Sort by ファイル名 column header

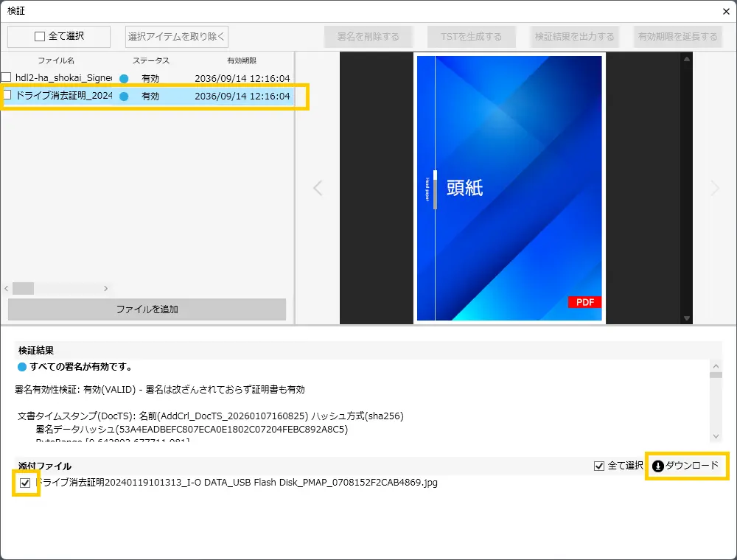pyautogui.click(x=56, y=60)
